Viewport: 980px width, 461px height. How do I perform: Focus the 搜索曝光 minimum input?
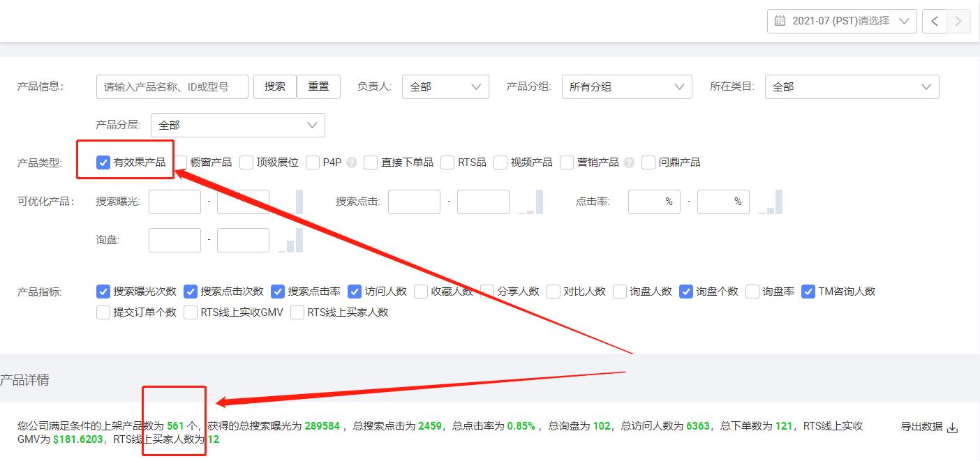[175, 202]
